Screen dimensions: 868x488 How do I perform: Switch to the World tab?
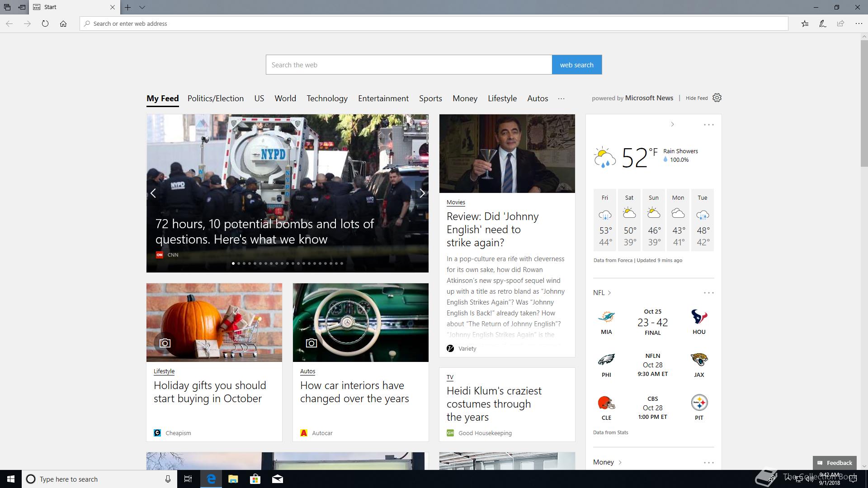point(285,99)
